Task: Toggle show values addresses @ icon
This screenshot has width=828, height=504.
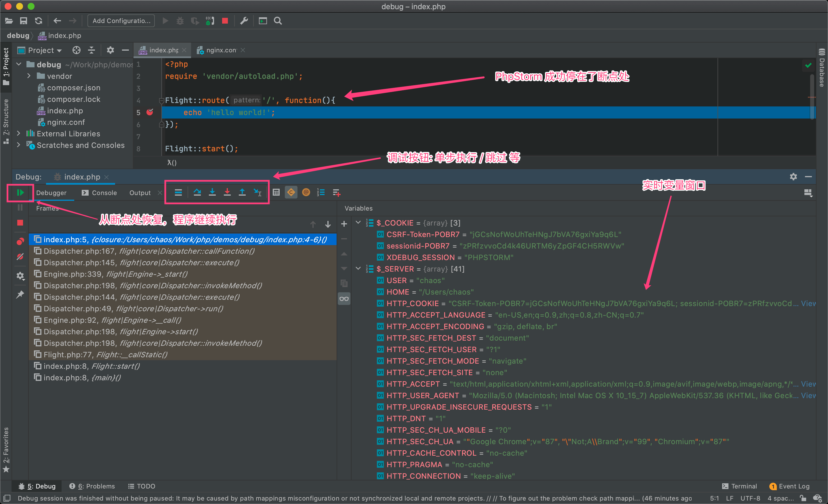Action: pyautogui.click(x=306, y=192)
